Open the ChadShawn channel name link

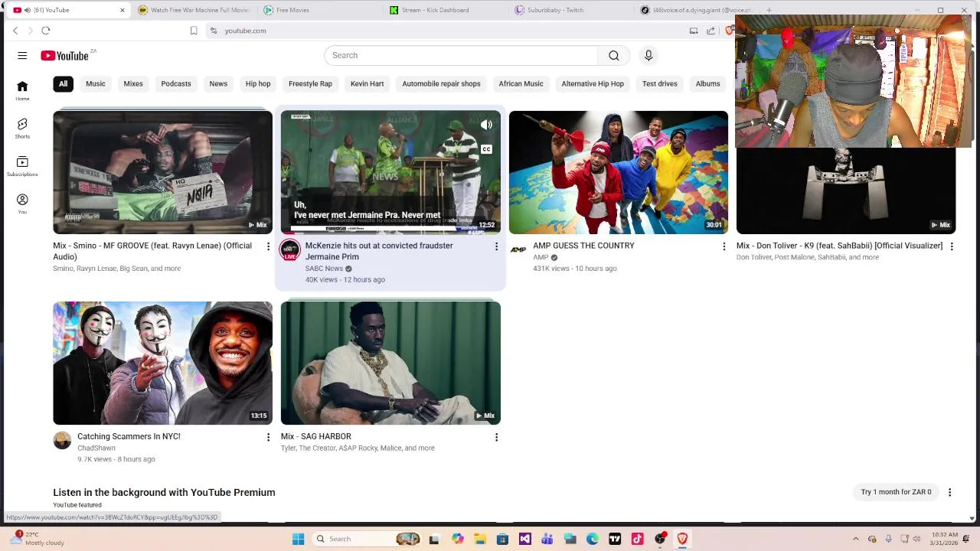click(96, 448)
